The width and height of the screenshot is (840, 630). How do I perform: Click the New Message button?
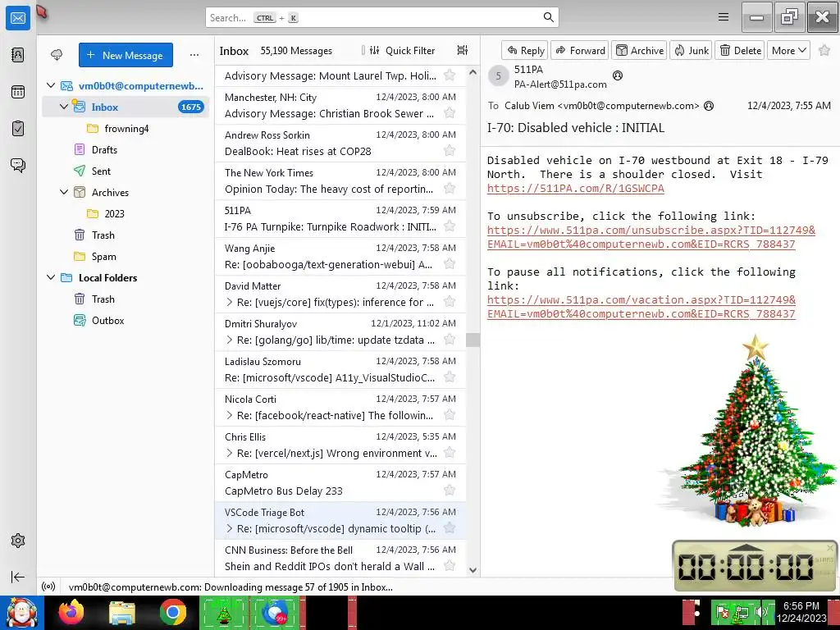click(126, 55)
